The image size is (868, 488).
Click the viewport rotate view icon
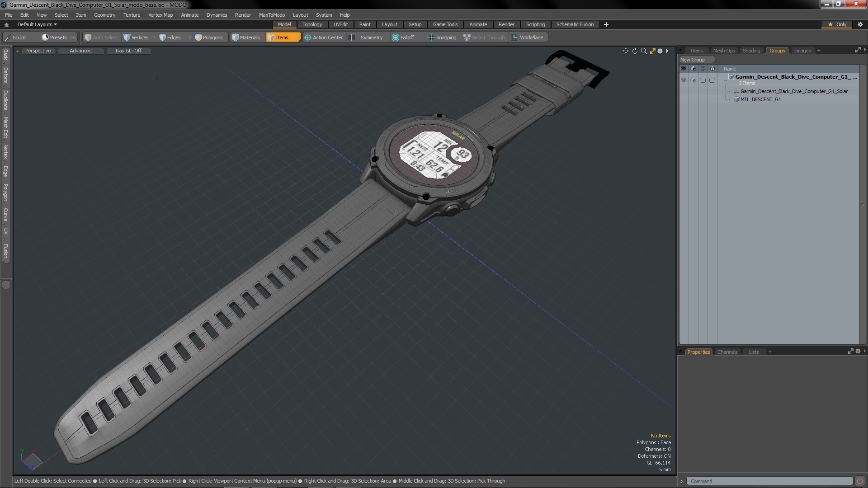635,51
